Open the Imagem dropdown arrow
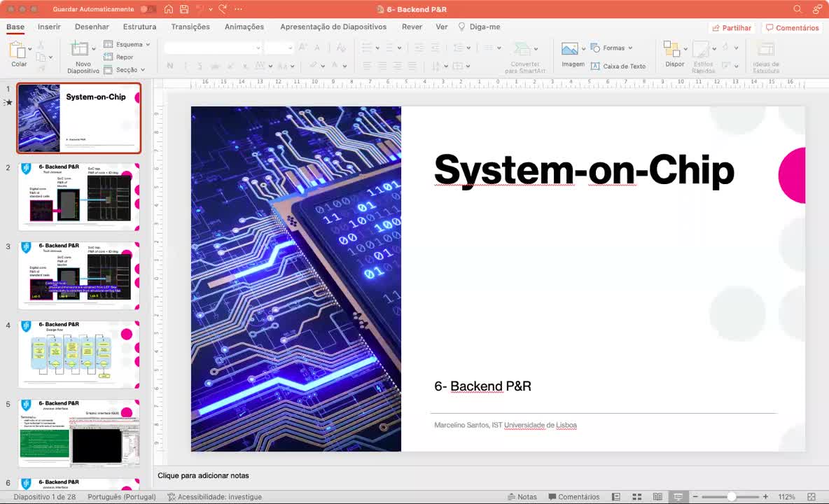 click(584, 48)
